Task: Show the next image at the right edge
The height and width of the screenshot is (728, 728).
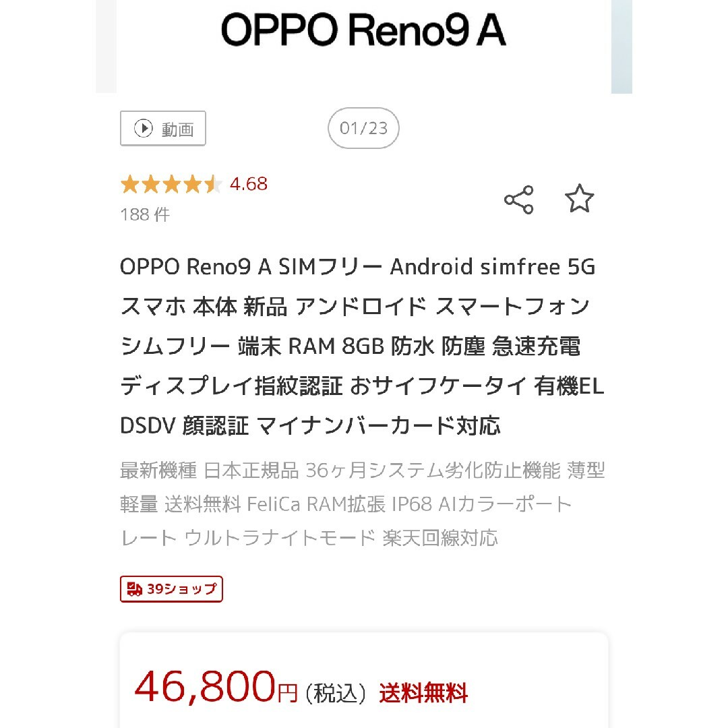Action: tap(621, 47)
